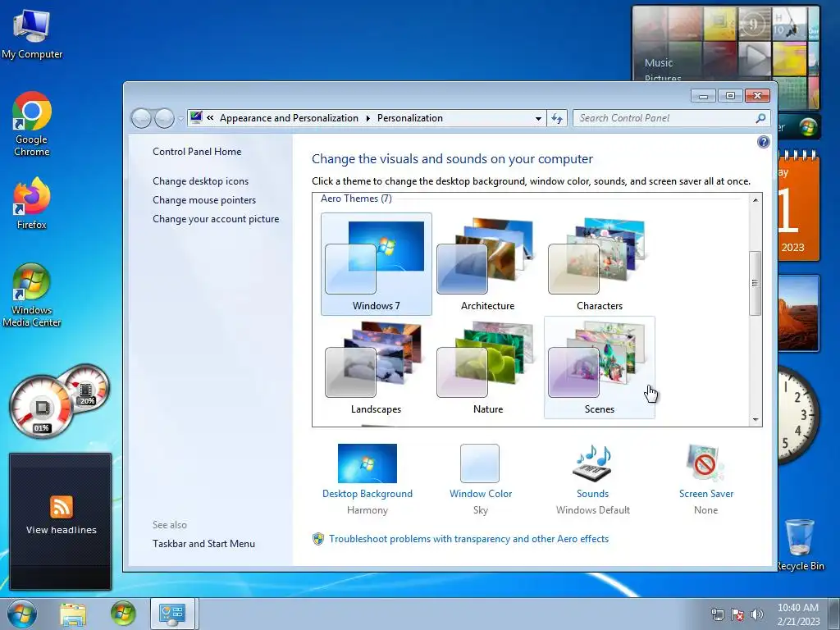Expand the address bar history dropdown
840x630 pixels.
[x=538, y=118]
